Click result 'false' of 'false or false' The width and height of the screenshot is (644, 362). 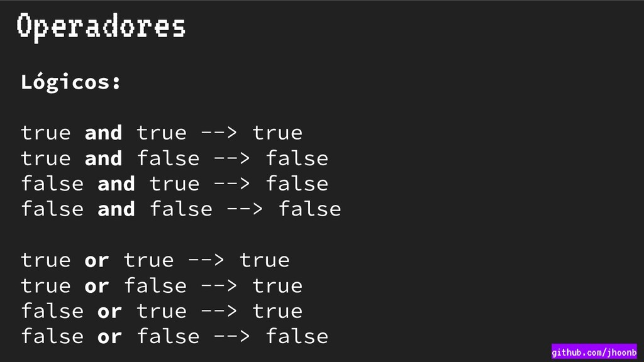[x=297, y=337]
